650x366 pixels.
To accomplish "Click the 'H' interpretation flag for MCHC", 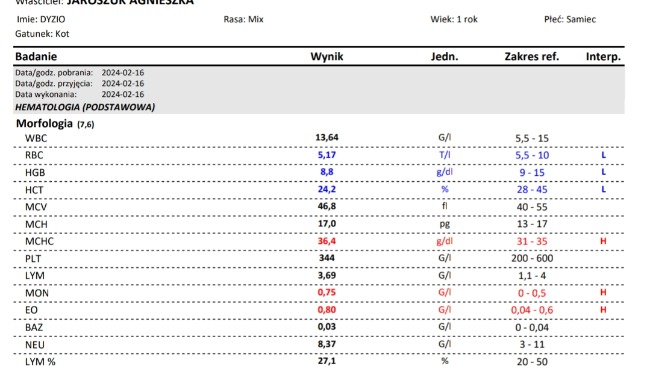I will (x=604, y=241).
